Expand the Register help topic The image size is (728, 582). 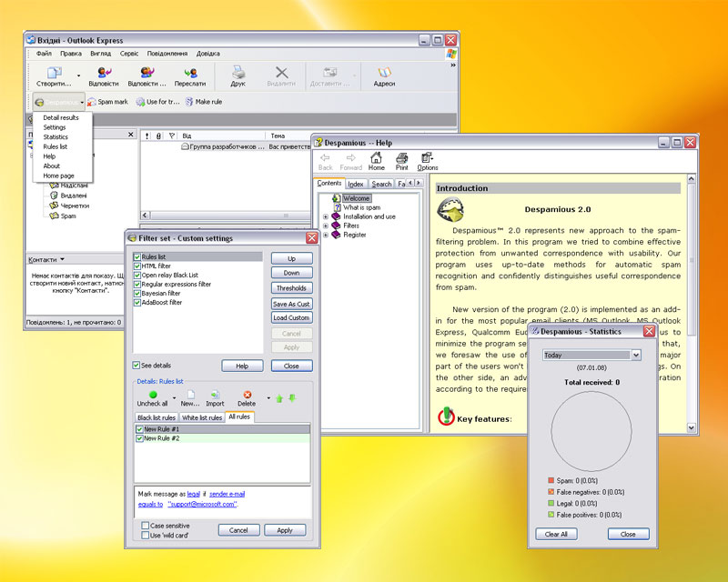point(326,235)
